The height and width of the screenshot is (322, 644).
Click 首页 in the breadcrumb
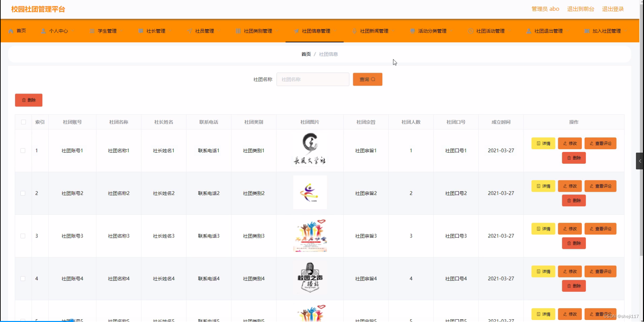pos(306,54)
